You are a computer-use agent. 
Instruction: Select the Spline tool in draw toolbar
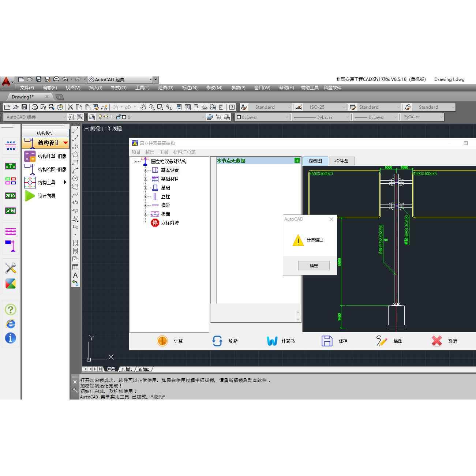75,195
